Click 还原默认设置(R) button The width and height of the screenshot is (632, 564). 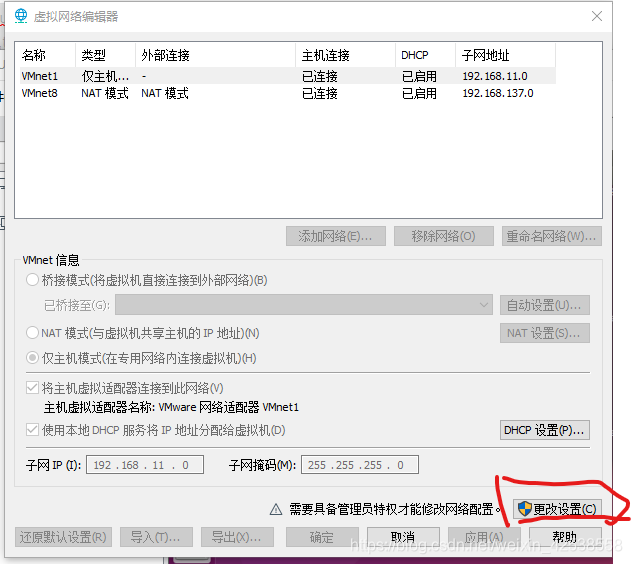point(63,537)
